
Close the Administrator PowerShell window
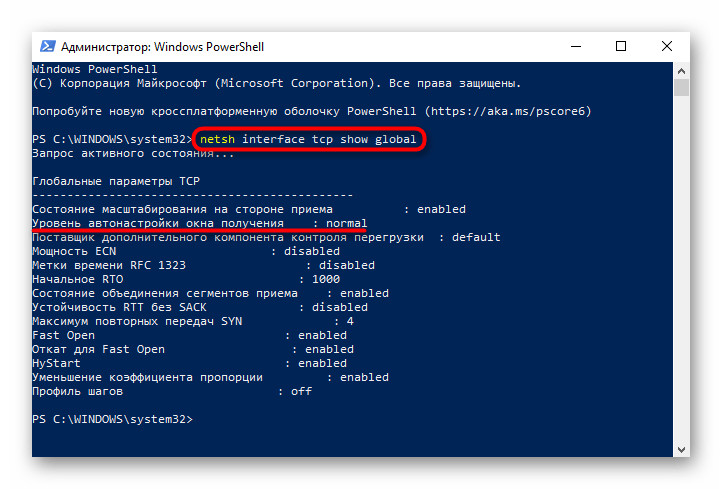pos(666,47)
